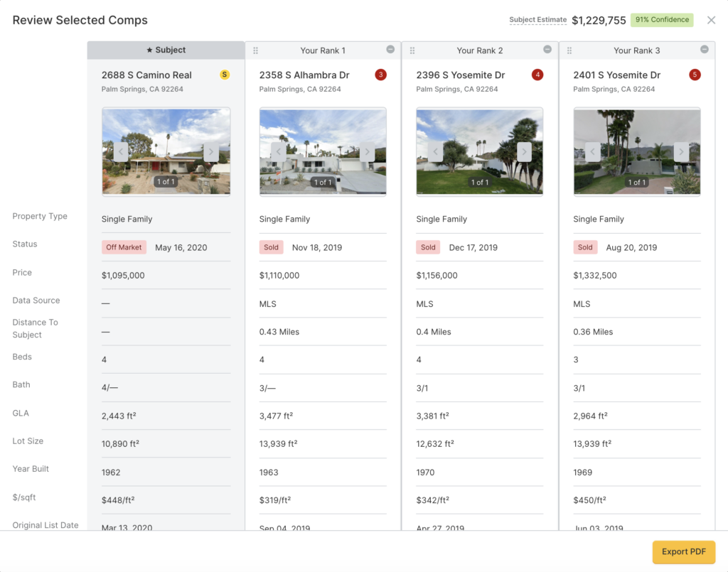Click the yellow S marker badge for subject
This screenshot has height=572, width=728.
coord(225,75)
